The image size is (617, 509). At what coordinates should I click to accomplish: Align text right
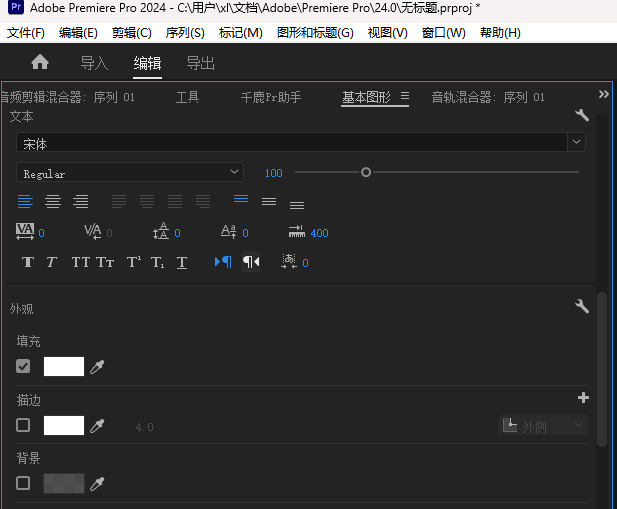[x=81, y=201]
